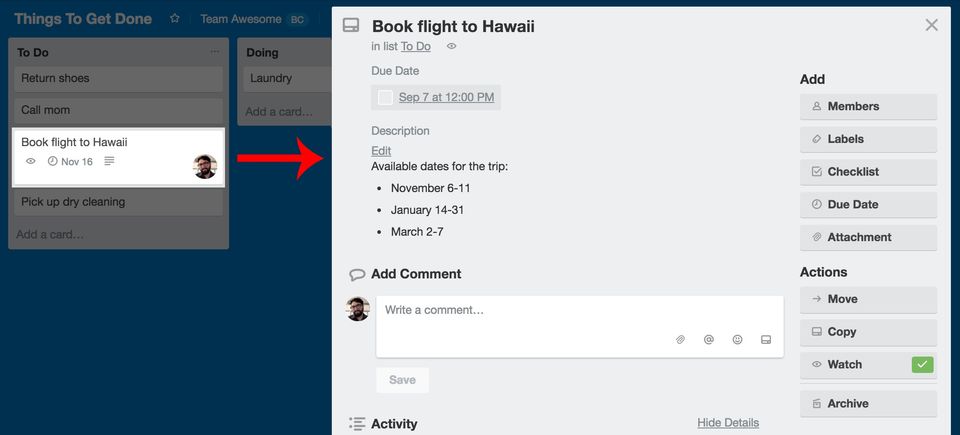
Task: Click the Archive button
Action: tap(868, 404)
